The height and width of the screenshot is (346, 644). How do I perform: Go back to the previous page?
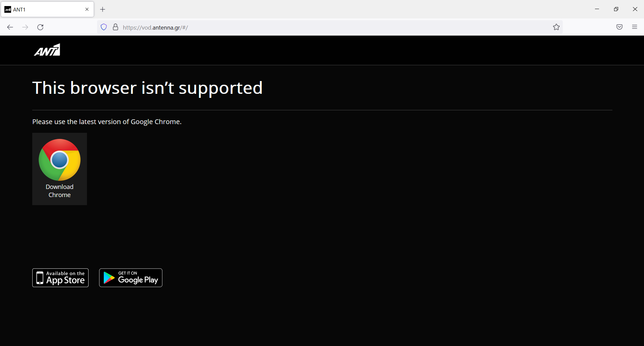point(10,27)
